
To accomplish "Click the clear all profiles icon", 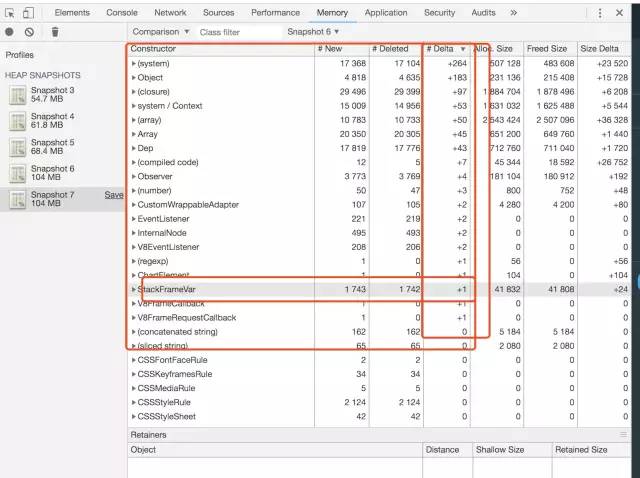I will coord(29,32).
